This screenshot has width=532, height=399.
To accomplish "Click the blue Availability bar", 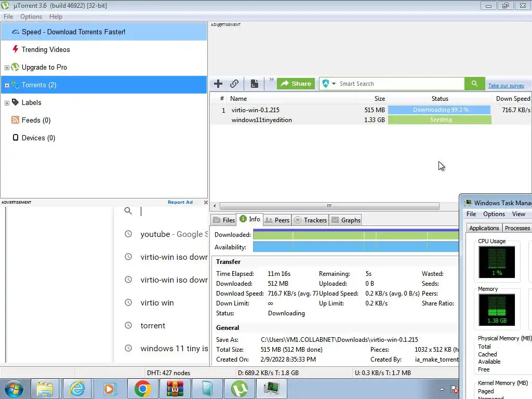I will tap(355, 247).
